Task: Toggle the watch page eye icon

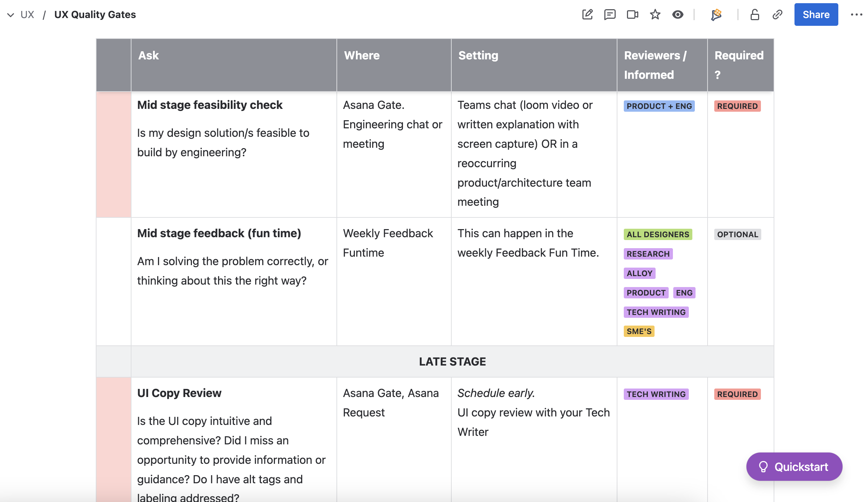Action: pyautogui.click(x=678, y=14)
